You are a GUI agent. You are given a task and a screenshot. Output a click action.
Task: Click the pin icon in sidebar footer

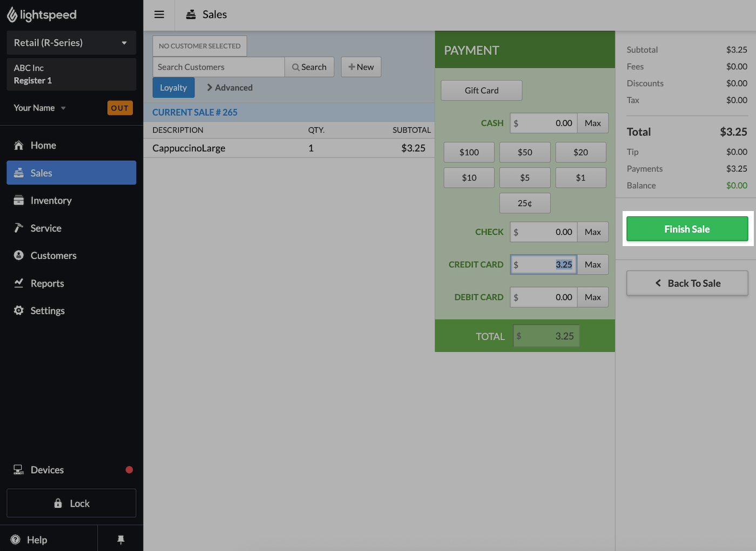pyautogui.click(x=121, y=539)
